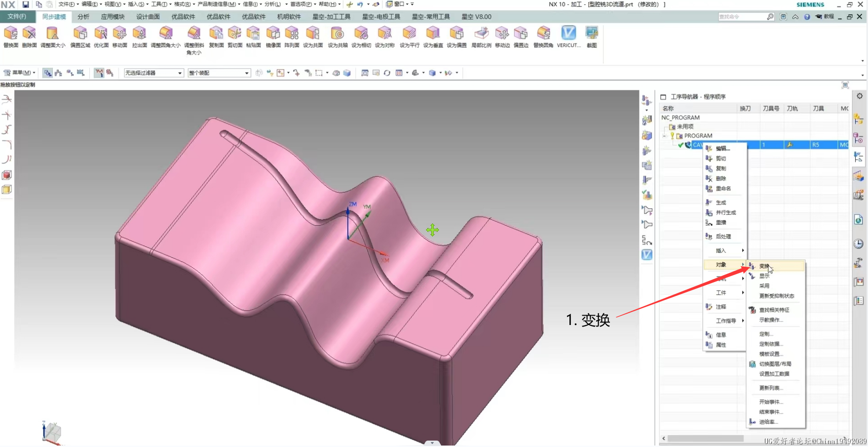Screen dimensions: 868x447
Task: Open the 窗口 dropdown in title bar
Action: click(400, 4)
